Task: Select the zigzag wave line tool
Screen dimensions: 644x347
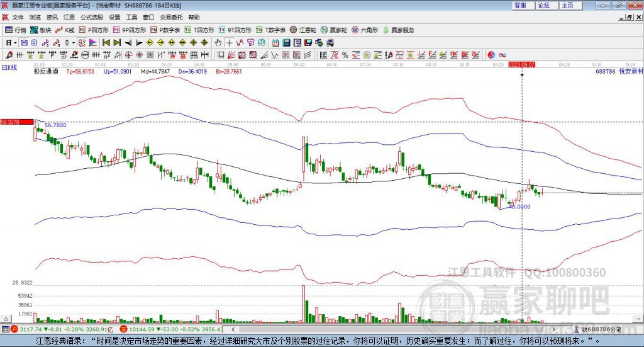Action: 275,55
